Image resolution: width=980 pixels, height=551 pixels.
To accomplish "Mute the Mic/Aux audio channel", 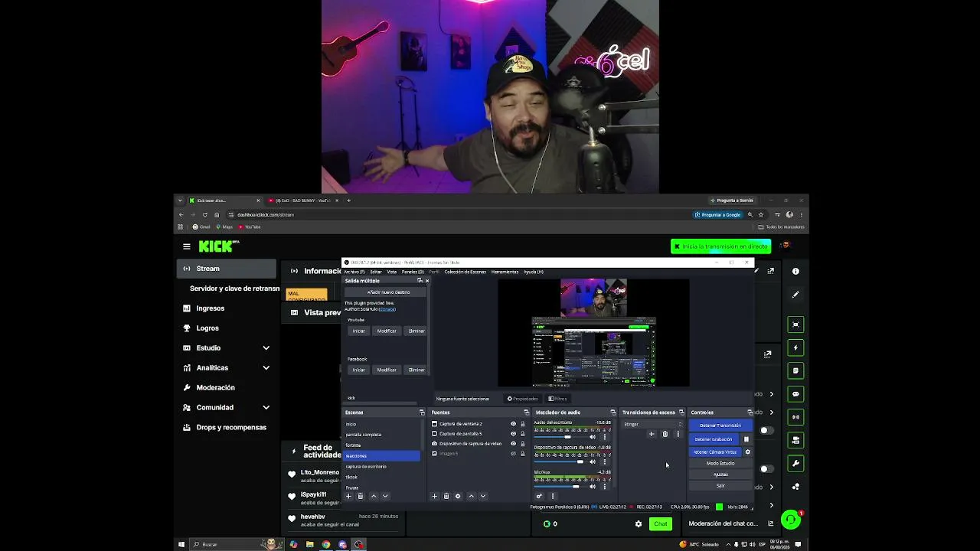I will coord(592,486).
